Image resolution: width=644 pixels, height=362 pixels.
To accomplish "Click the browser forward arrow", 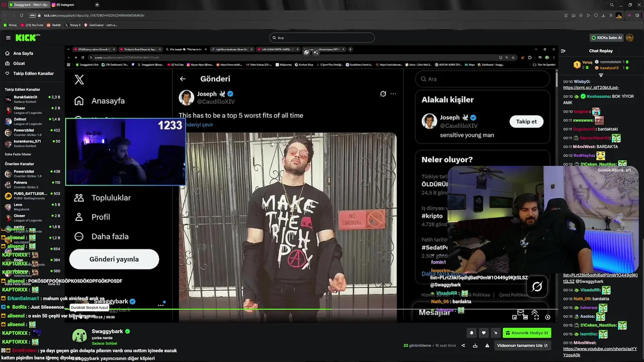I will (x=14, y=15).
